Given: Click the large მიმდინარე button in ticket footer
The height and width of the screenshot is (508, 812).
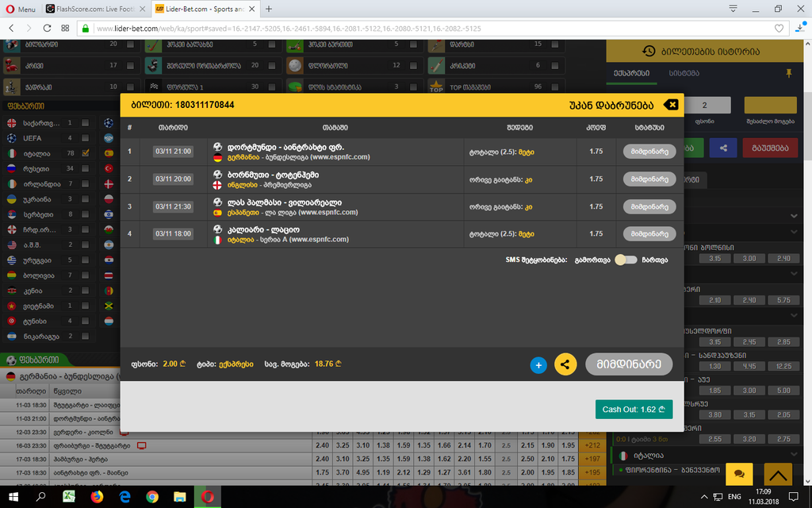Looking at the screenshot, I should pos(629,364).
